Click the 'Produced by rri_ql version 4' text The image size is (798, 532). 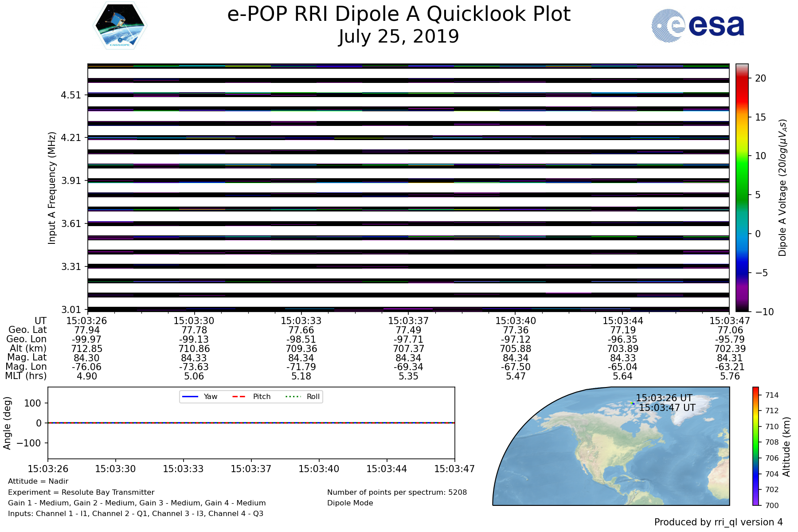[718, 522]
